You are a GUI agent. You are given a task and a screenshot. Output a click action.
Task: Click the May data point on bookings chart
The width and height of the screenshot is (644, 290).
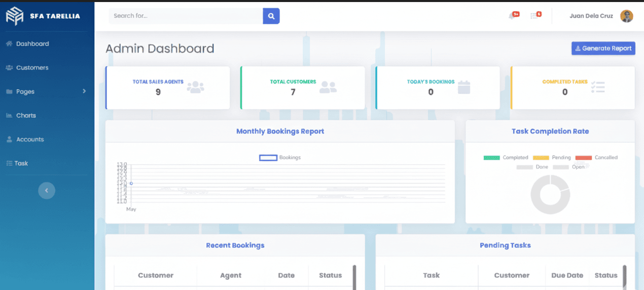pyautogui.click(x=131, y=184)
